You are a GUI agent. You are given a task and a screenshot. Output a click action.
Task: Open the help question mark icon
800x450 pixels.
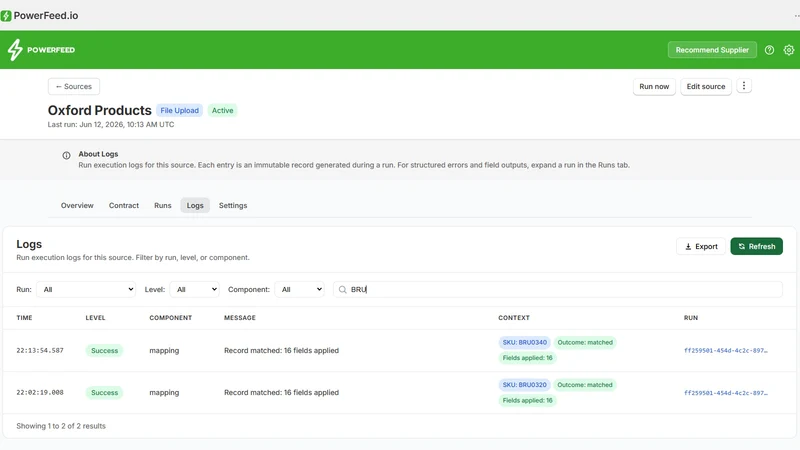coord(769,50)
